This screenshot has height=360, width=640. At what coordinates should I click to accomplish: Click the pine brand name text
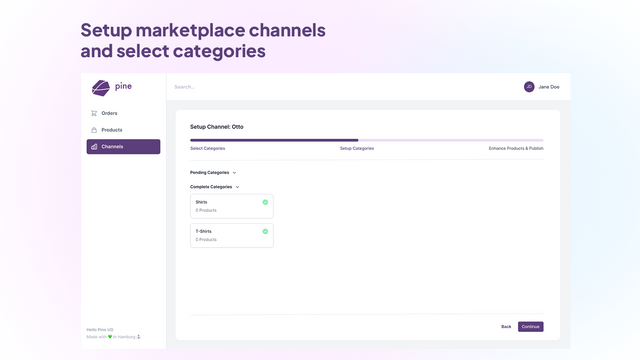click(123, 86)
